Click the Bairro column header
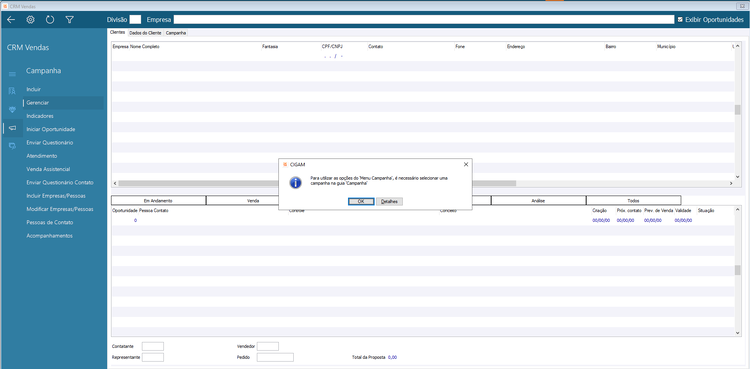This screenshot has width=750, height=369. point(610,47)
